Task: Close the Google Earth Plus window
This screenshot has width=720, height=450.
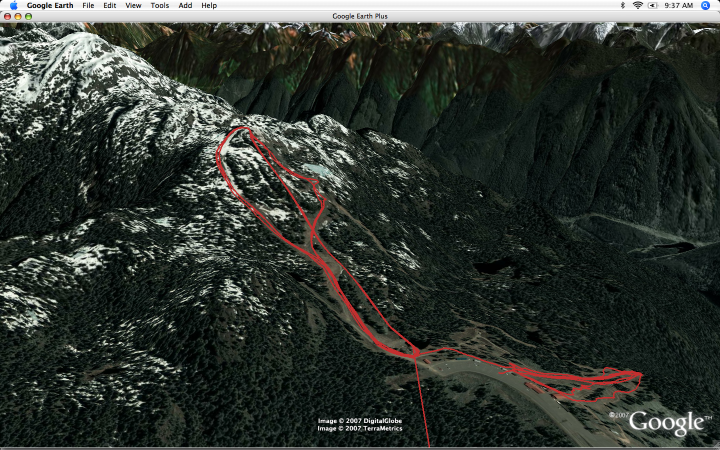Action: coord(7,16)
